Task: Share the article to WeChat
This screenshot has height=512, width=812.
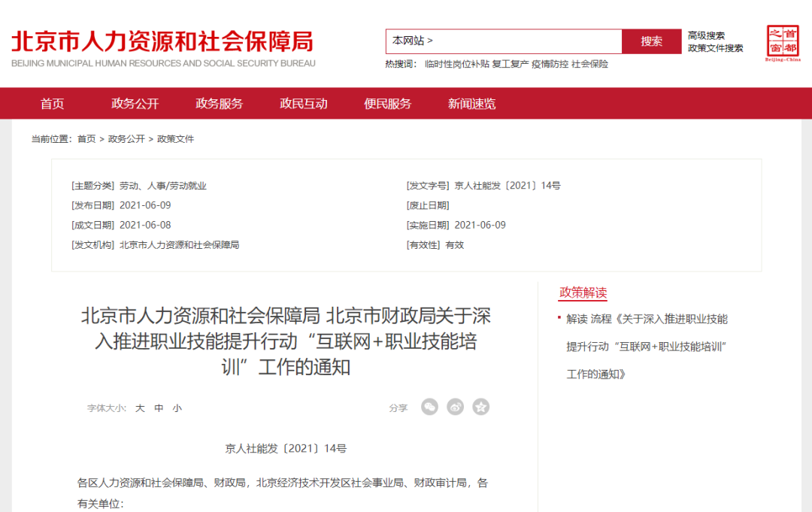Action: (429, 407)
